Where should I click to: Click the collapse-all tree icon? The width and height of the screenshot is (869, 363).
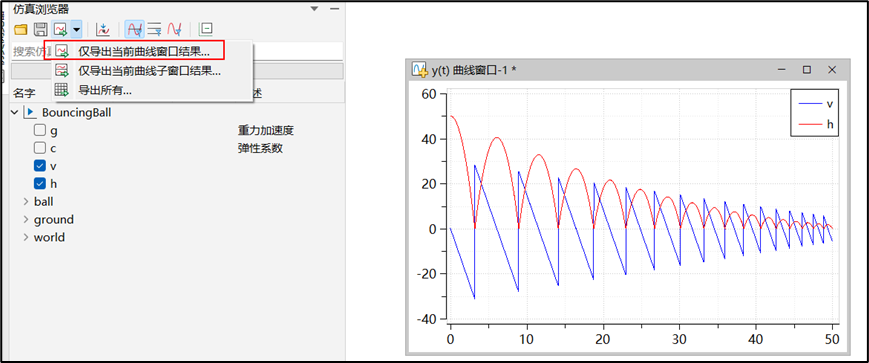click(x=206, y=29)
